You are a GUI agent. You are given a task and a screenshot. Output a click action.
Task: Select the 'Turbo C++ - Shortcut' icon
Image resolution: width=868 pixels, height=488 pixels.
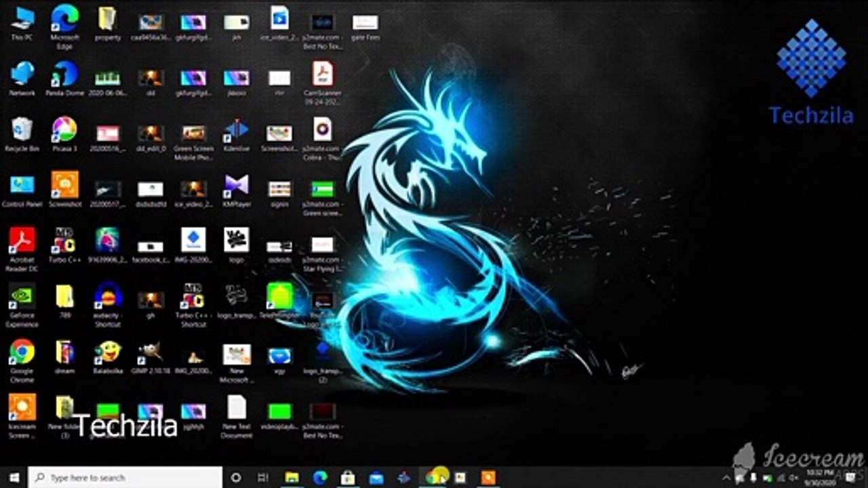[193, 305]
